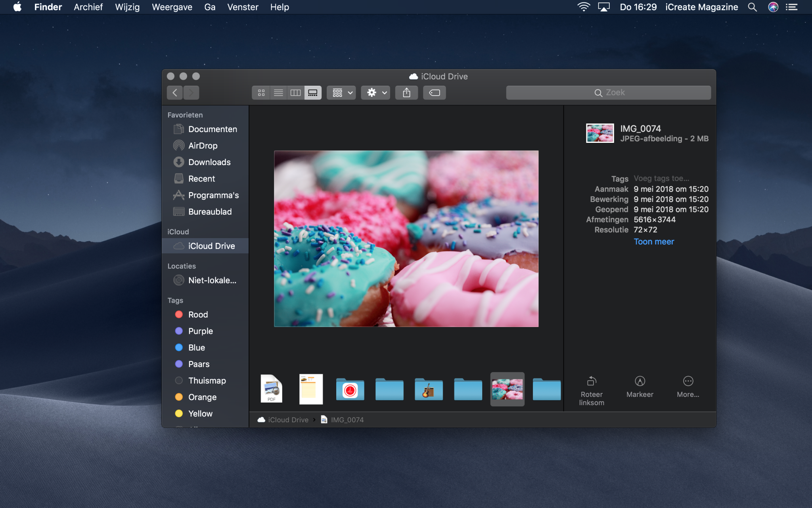
Task: Click iCloud Drive in the path bar
Action: point(288,420)
